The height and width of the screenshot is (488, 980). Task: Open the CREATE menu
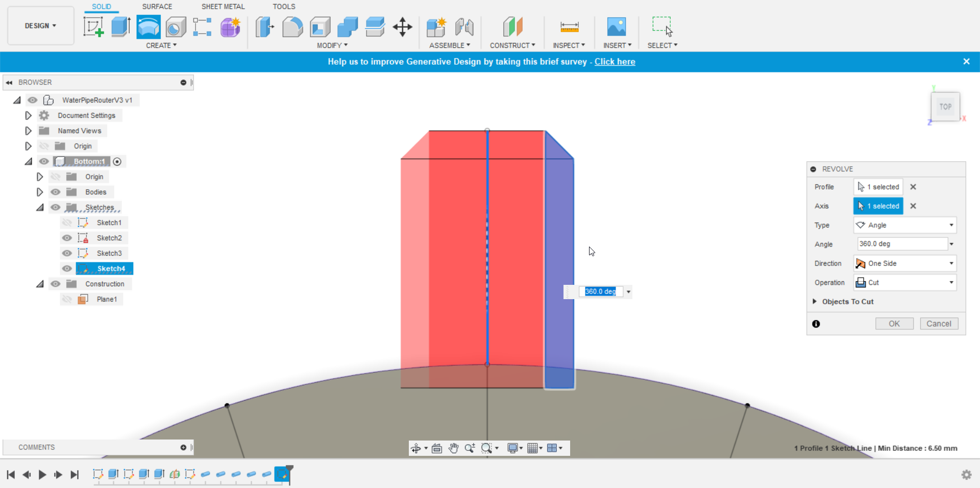point(161,45)
